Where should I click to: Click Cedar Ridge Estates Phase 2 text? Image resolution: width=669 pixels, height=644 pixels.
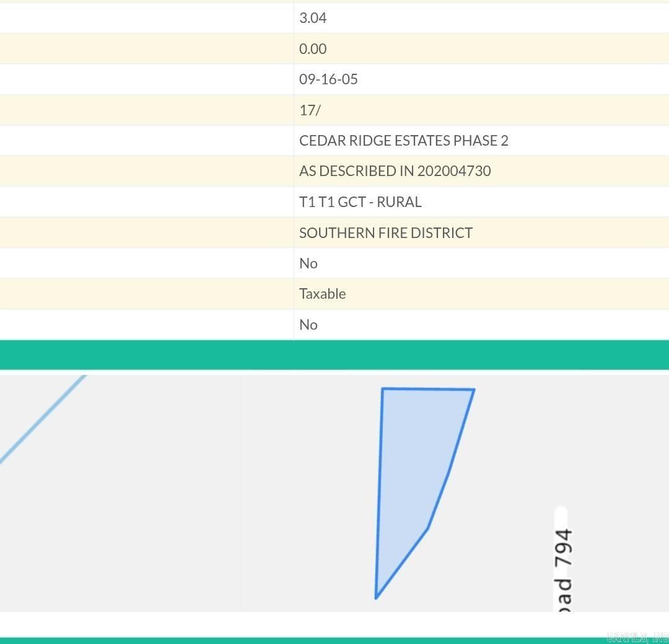403,141
